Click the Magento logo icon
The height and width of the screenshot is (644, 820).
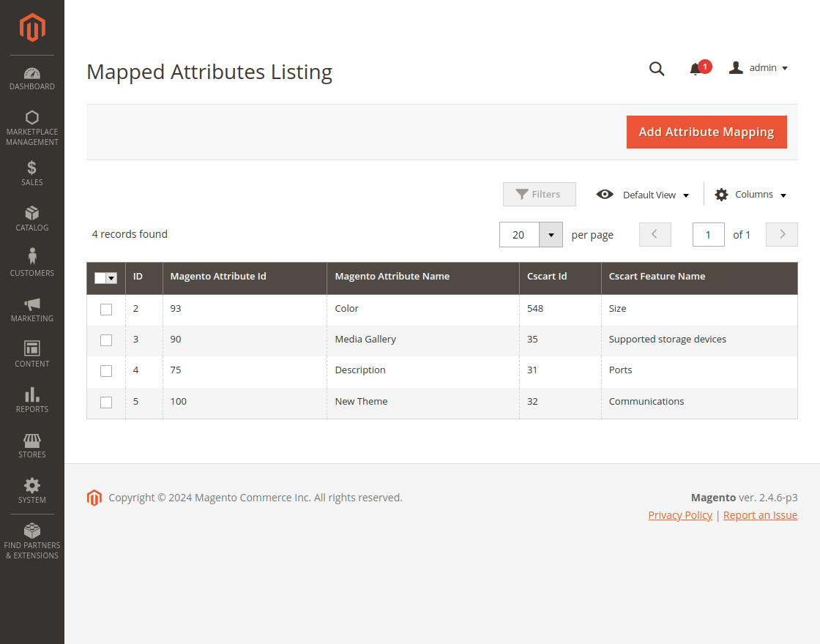[32, 28]
